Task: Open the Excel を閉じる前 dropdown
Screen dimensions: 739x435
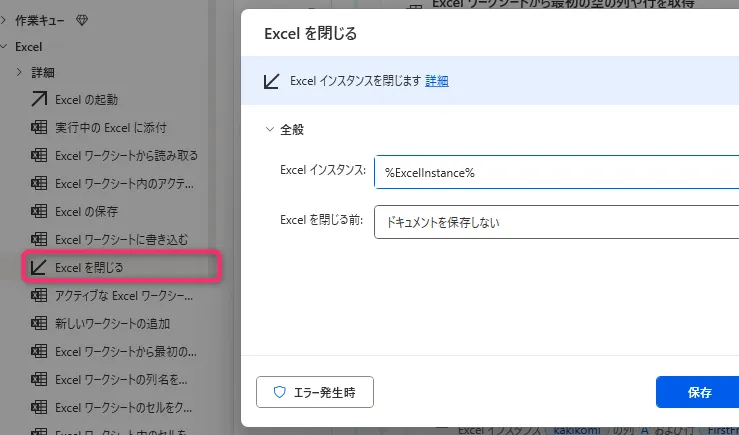Action: click(556, 222)
